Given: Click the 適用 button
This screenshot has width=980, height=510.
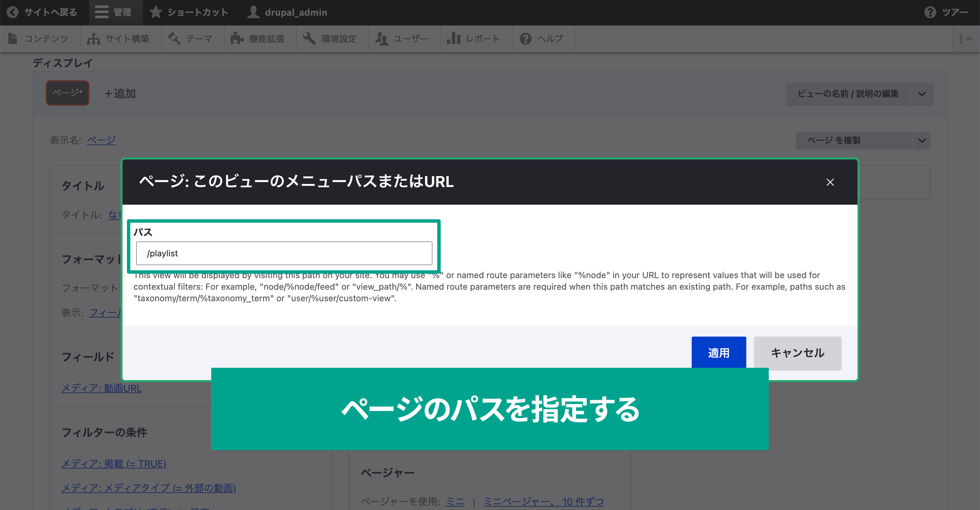Looking at the screenshot, I should click(x=719, y=352).
